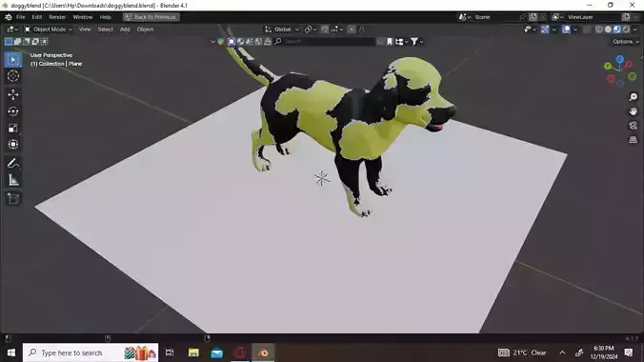Select the Select Box tool
644x362 pixels.
pyautogui.click(x=13, y=60)
